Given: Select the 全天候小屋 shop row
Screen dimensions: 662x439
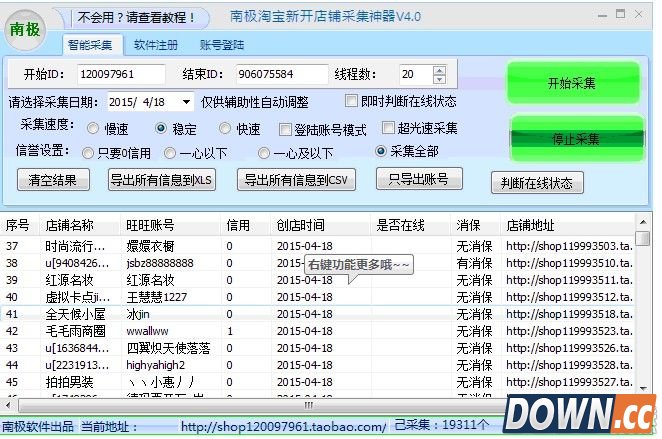Looking at the screenshot, I should pyautogui.click(x=317, y=314).
